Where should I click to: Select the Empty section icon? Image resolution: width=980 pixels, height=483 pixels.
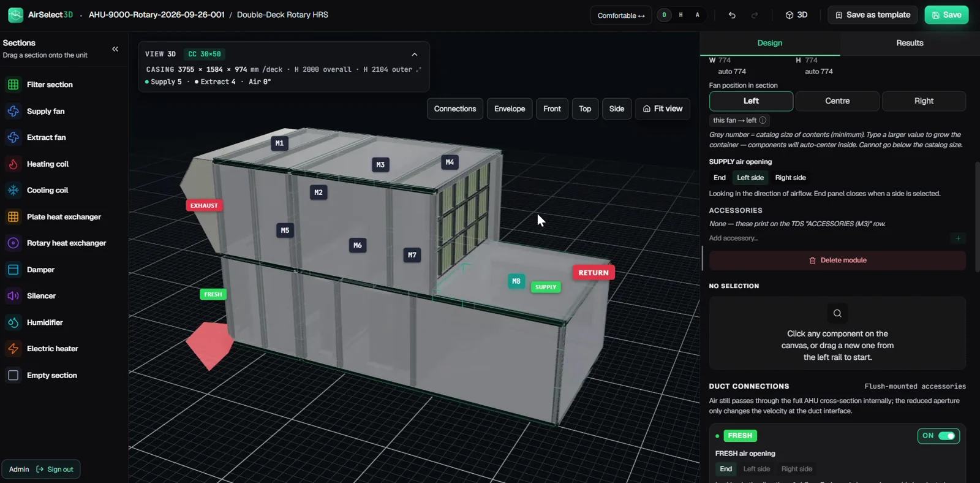pos(13,375)
